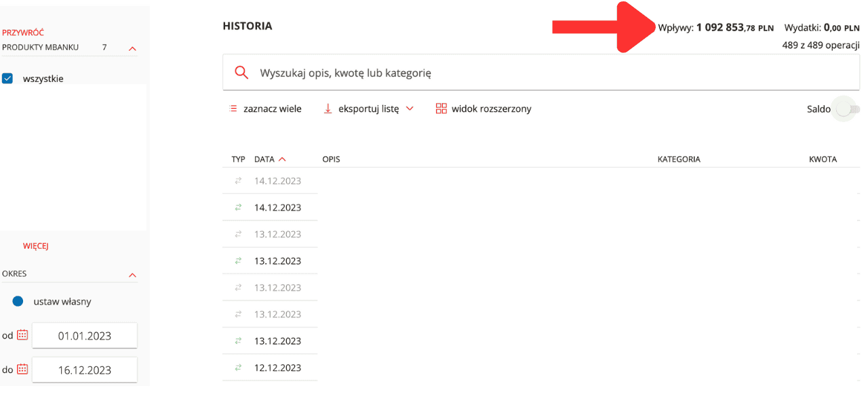The image size is (868, 409).
Task: Click the '489 z 489 operacji' count
Action: coord(821,45)
